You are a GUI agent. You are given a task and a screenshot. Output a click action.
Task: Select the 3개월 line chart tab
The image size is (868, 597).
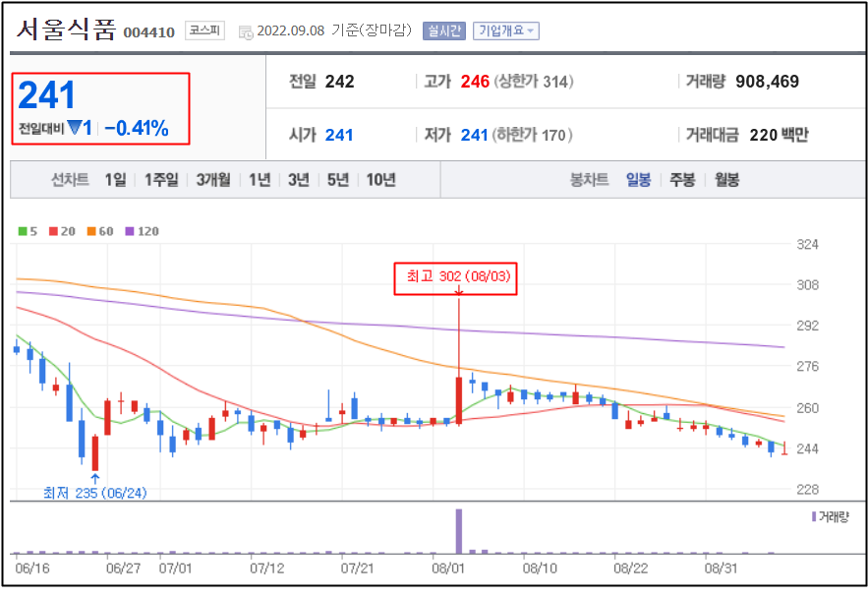pos(213,179)
